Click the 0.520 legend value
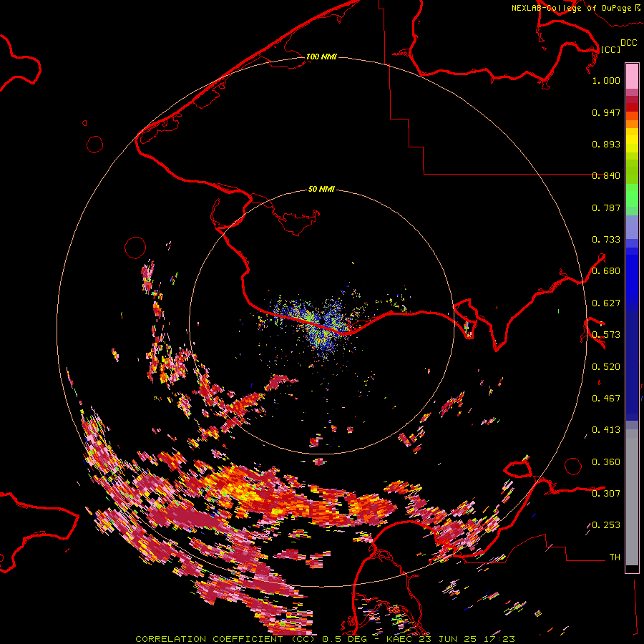 (606, 367)
